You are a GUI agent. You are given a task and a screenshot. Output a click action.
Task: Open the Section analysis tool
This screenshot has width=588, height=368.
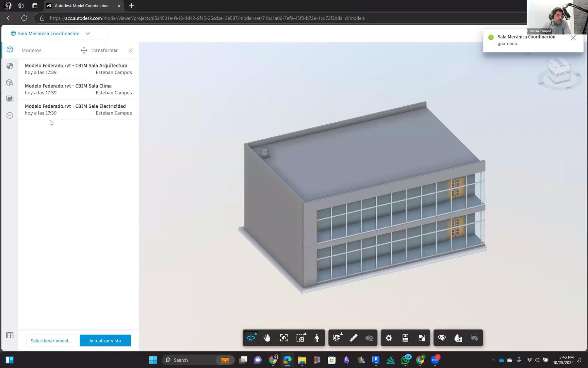tap(337, 338)
